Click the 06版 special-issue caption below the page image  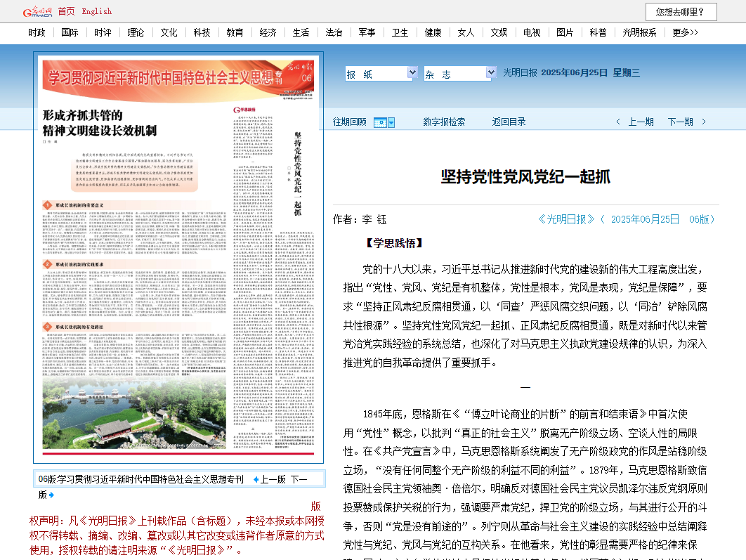140,480
